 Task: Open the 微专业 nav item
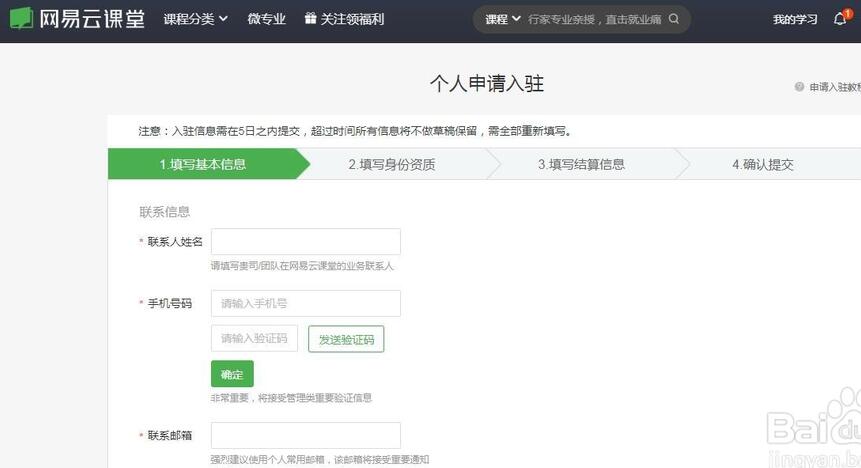point(266,19)
